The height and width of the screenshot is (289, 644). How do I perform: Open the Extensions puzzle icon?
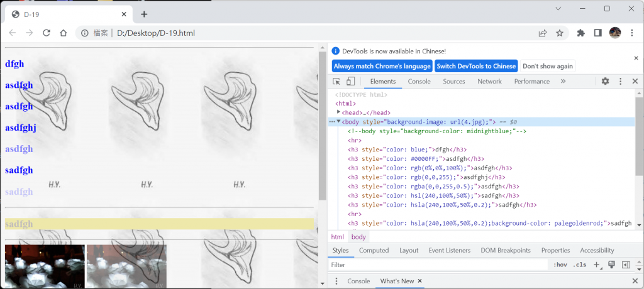click(x=580, y=33)
